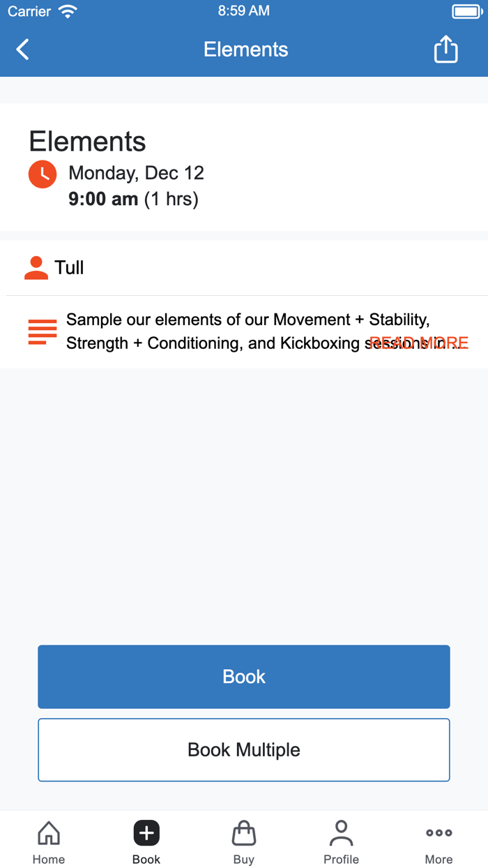Open Buy section using the bag icon
Viewport: 488px width, 868px height.
243,832
